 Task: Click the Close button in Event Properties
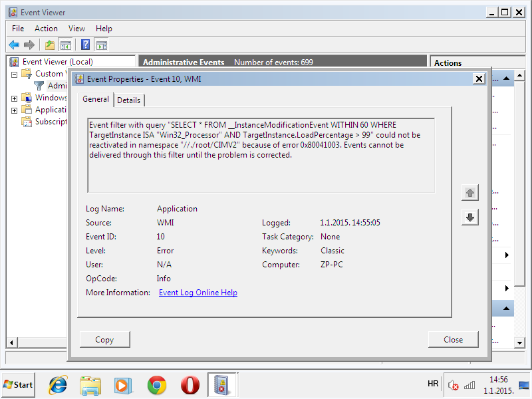(453, 339)
